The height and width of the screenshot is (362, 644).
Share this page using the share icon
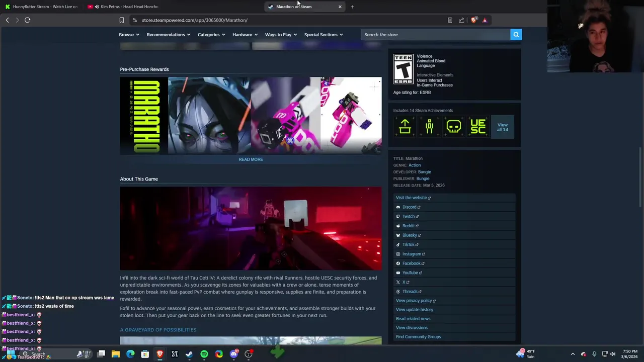tap(461, 20)
